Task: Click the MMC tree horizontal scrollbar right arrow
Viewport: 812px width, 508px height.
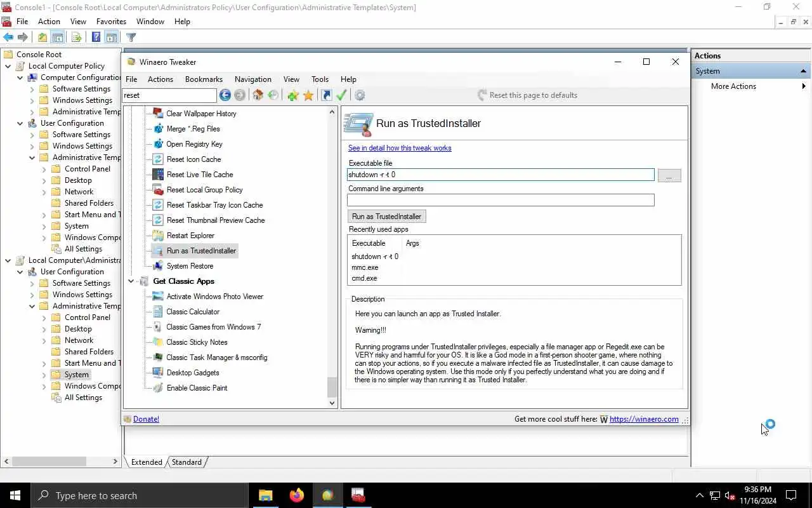Action: point(115,462)
